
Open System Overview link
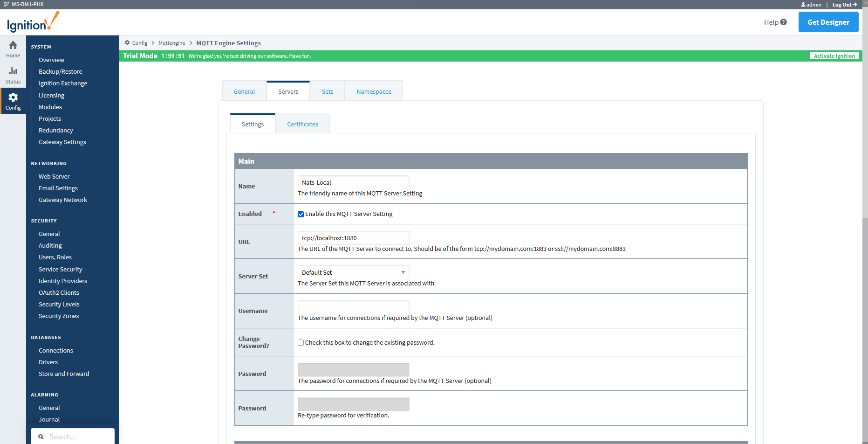pyautogui.click(x=51, y=60)
